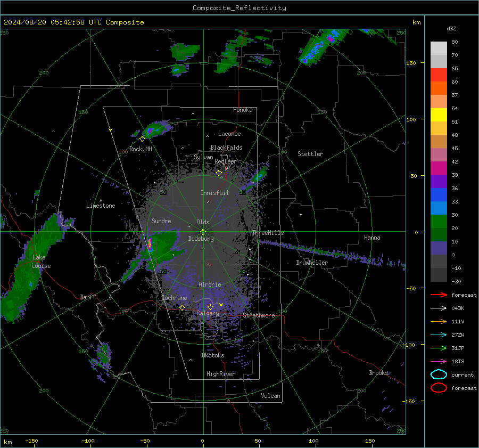Select the 20 dBZ green color swatch

pos(439,221)
